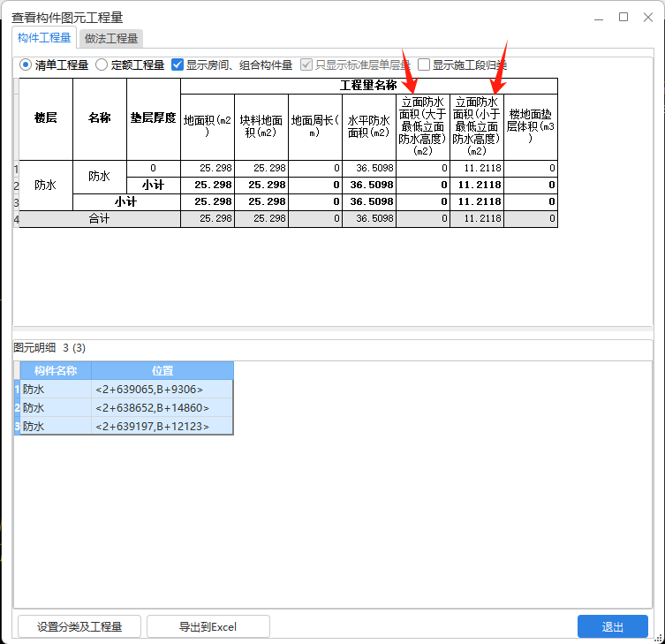Select the 防水 cell in 名称 column
This screenshot has width=665, height=644.
100,177
